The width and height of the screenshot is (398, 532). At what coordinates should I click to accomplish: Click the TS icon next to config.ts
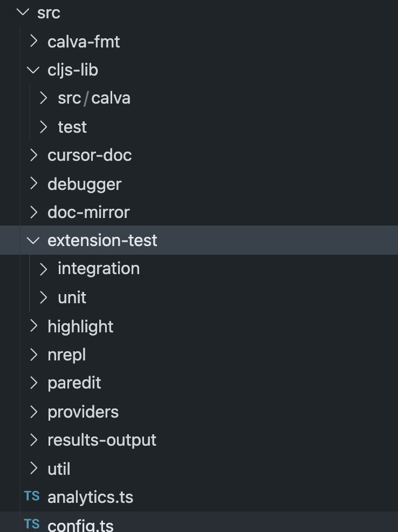click(32, 524)
